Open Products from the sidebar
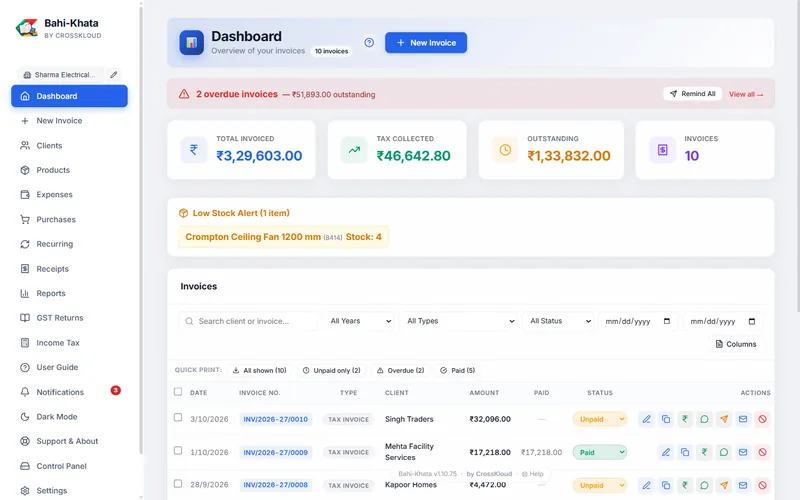Viewport: 800px width, 500px height. 69,170
